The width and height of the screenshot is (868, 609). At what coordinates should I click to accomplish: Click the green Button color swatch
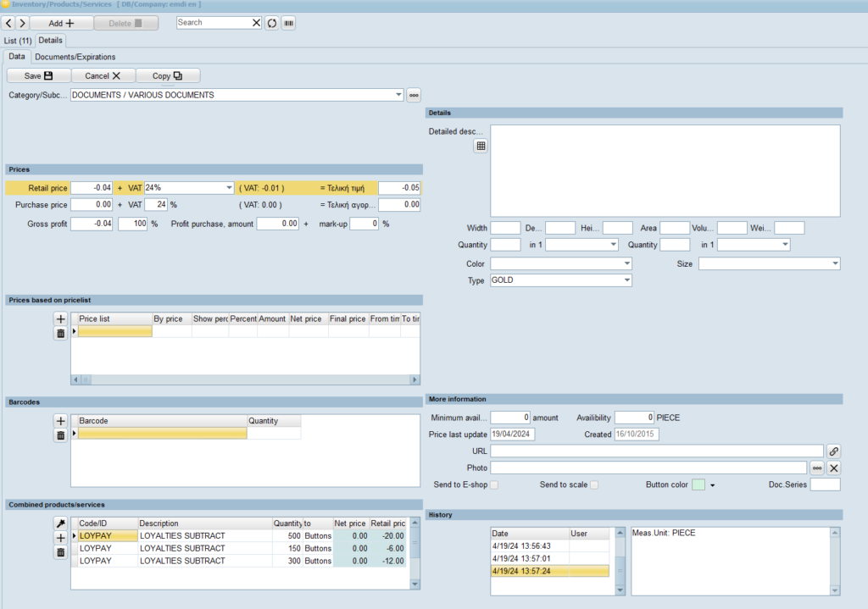[x=698, y=485]
